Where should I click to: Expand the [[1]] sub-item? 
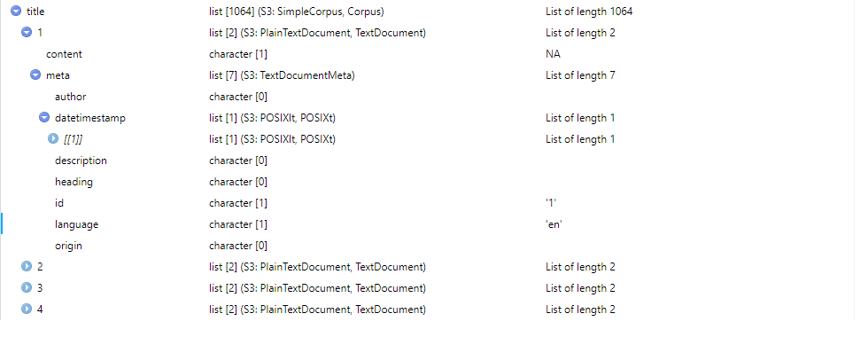[53, 139]
